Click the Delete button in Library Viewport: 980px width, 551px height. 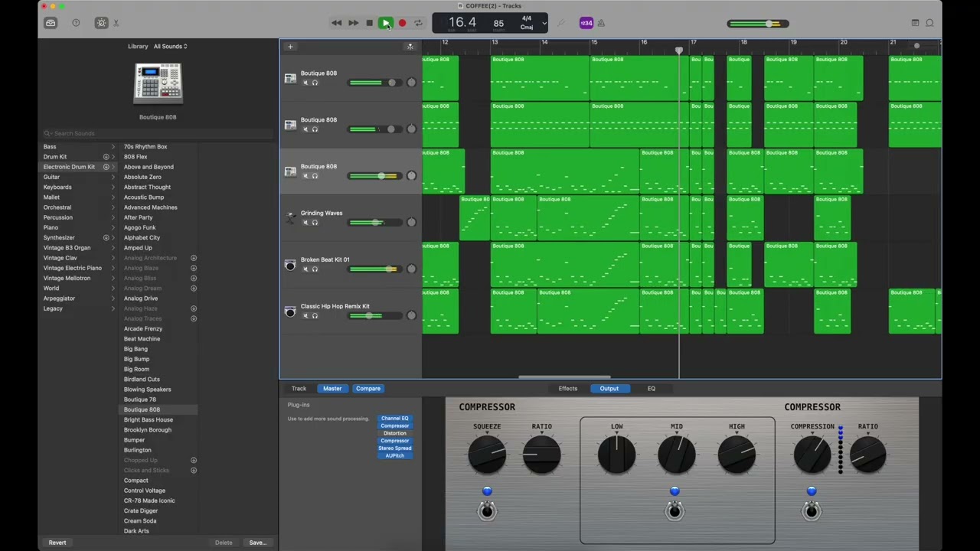224,543
